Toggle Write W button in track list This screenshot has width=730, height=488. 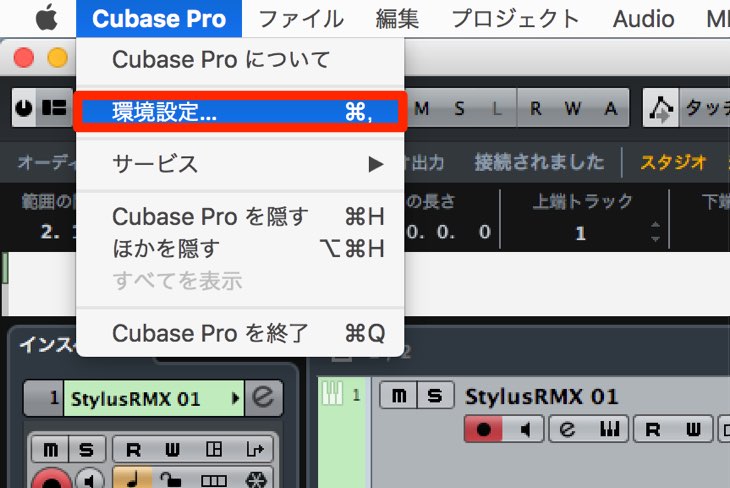(693, 429)
